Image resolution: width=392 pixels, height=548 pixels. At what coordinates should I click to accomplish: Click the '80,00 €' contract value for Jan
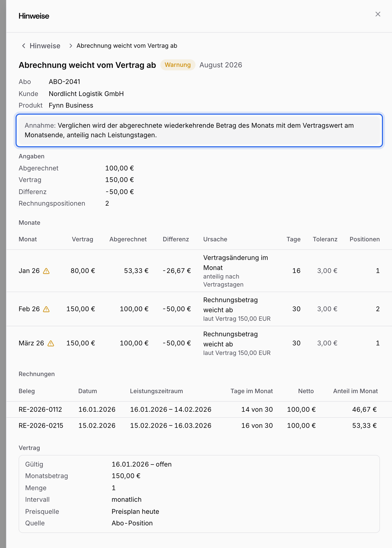click(83, 271)
